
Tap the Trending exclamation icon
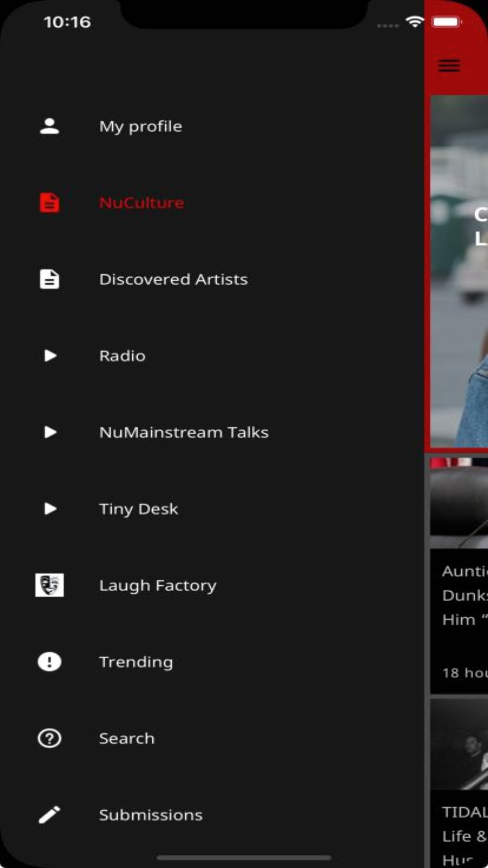49,662
